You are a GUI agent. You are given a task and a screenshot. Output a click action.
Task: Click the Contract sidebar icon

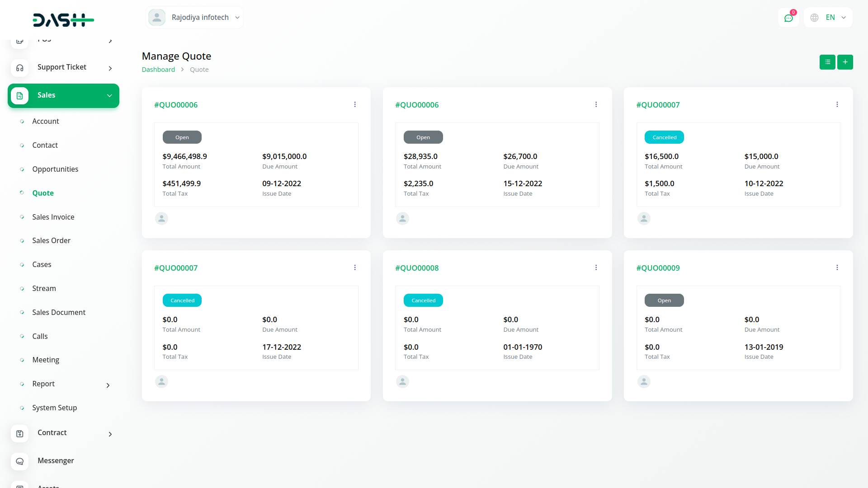tap(19, 433)
